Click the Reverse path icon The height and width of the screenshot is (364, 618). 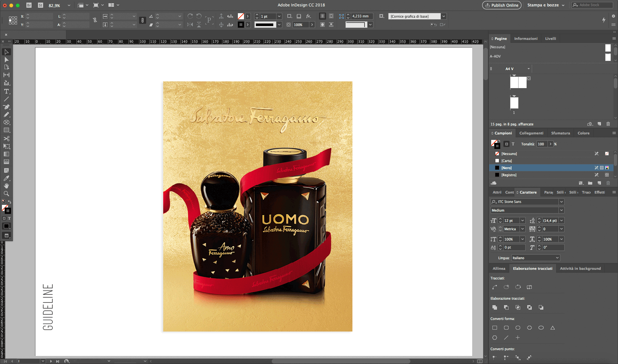[x=529, y=287]
